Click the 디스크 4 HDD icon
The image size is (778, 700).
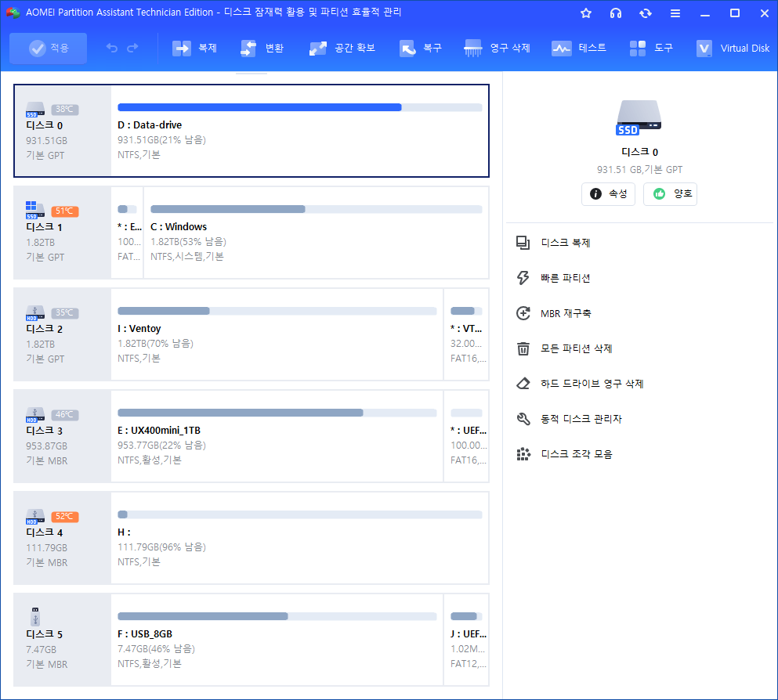click(35, 517)
